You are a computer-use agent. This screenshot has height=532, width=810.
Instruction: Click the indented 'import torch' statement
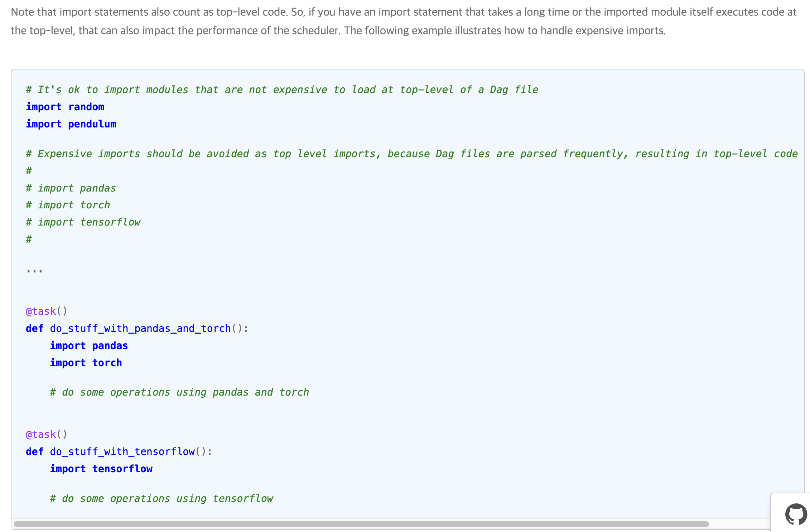[x=86, y=363]
